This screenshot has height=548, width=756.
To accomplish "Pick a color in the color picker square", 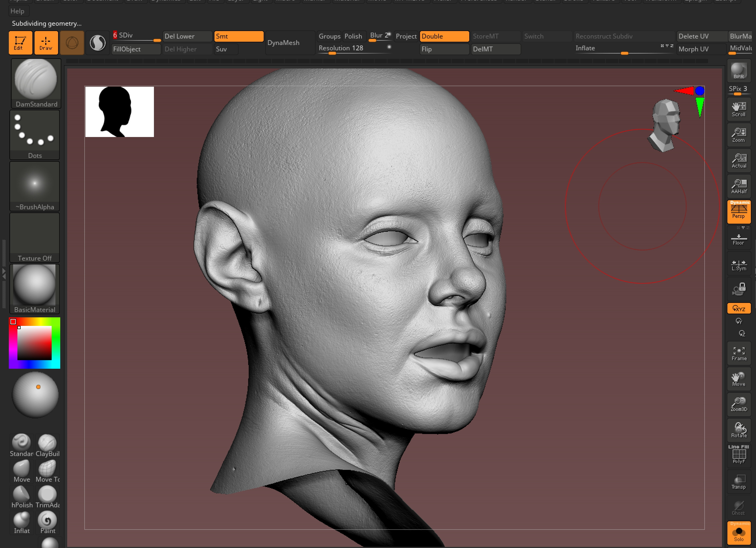I will [x=34, y=343].
